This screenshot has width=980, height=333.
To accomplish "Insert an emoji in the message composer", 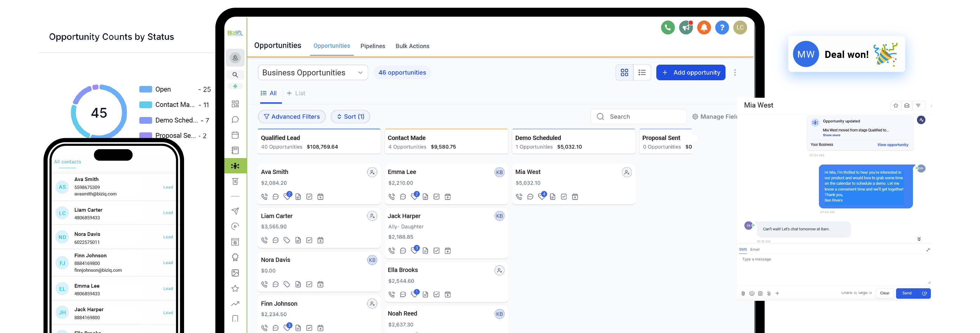I will tap(752, 293).
